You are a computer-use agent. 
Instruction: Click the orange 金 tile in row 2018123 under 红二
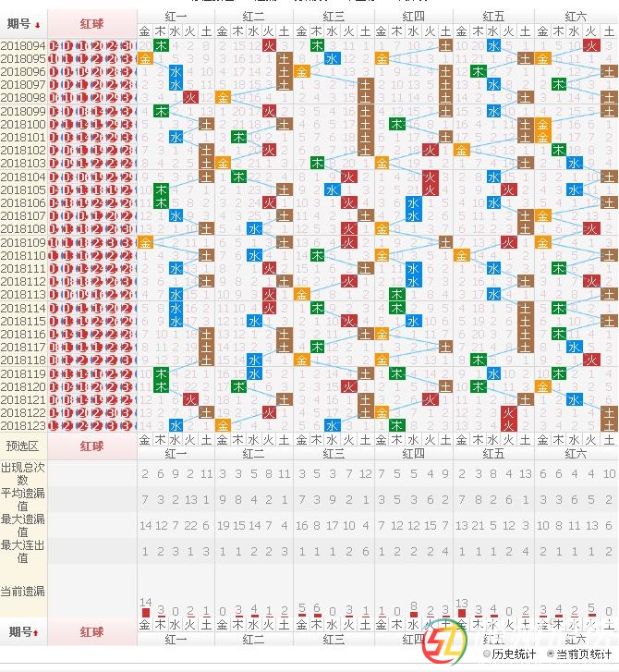223,426
